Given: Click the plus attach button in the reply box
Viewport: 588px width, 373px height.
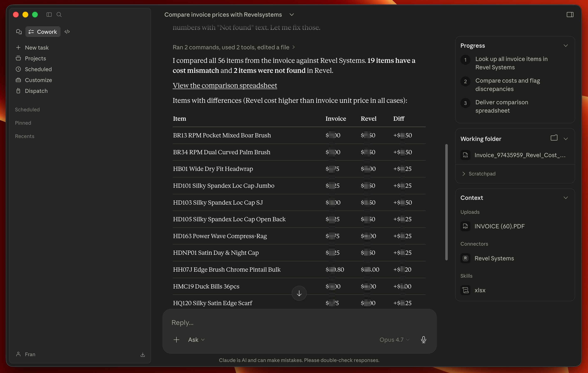Looking at the screenshot, I should [x=176, y=339].
